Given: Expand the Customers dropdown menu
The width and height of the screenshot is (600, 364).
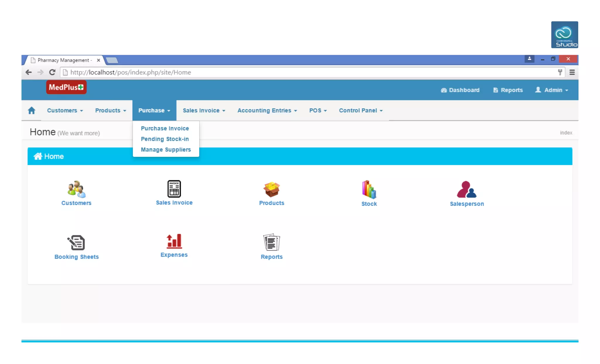Looking at the screenshot, I should 65,110.
